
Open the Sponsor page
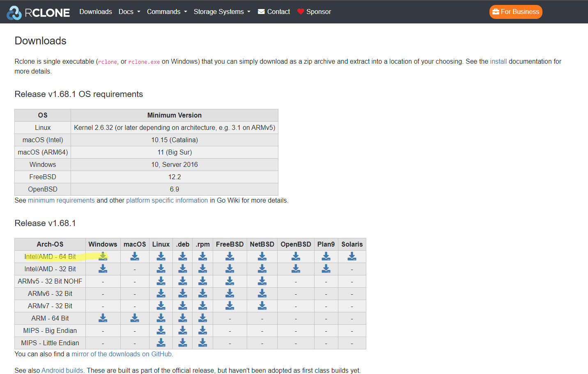coord(314,12)
